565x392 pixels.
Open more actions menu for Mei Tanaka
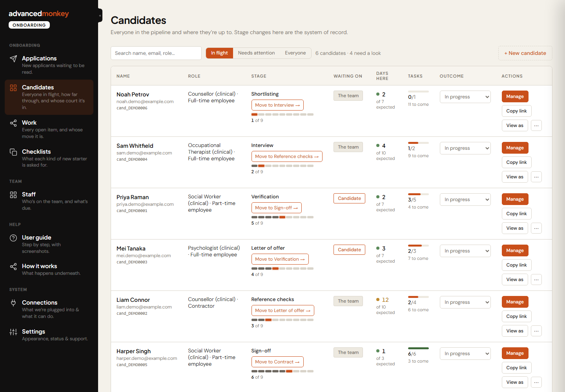tap(536, 279)
